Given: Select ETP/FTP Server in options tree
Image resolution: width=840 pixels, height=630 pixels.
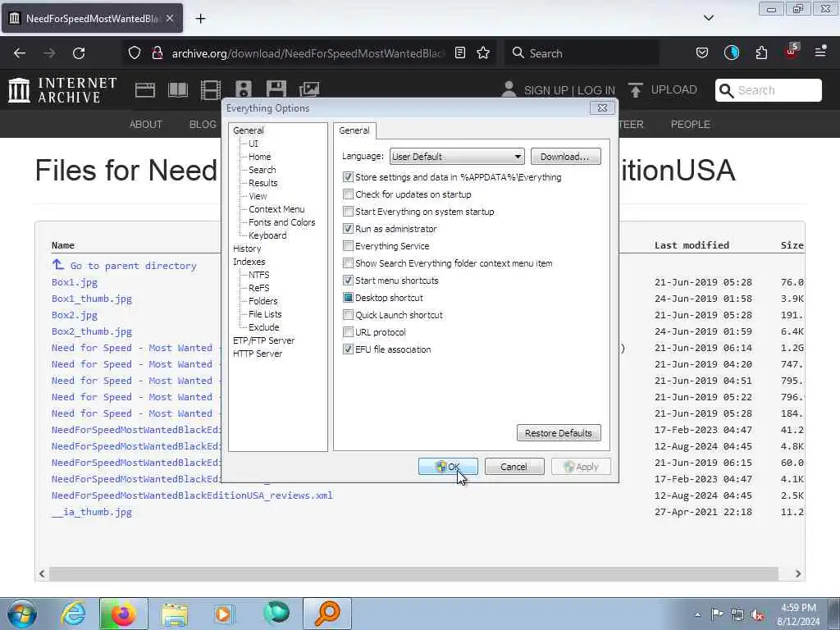Looking at the screenshot, I should point(263,340).
